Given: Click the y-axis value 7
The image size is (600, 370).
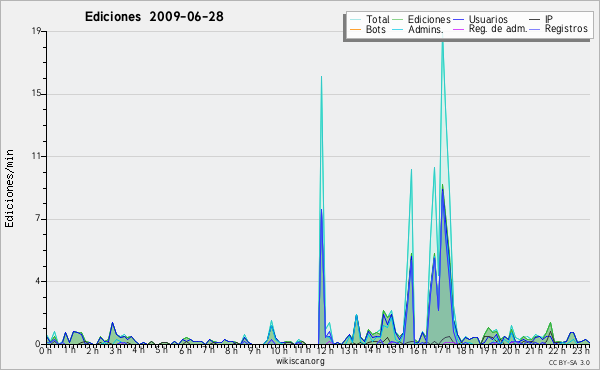Looking at the screenshot, I should tap(38, 219).
